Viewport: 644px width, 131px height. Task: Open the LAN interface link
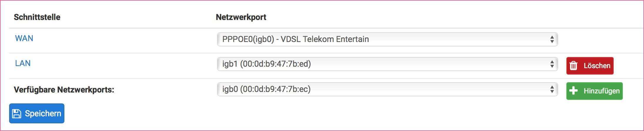(x=23, y=63)
